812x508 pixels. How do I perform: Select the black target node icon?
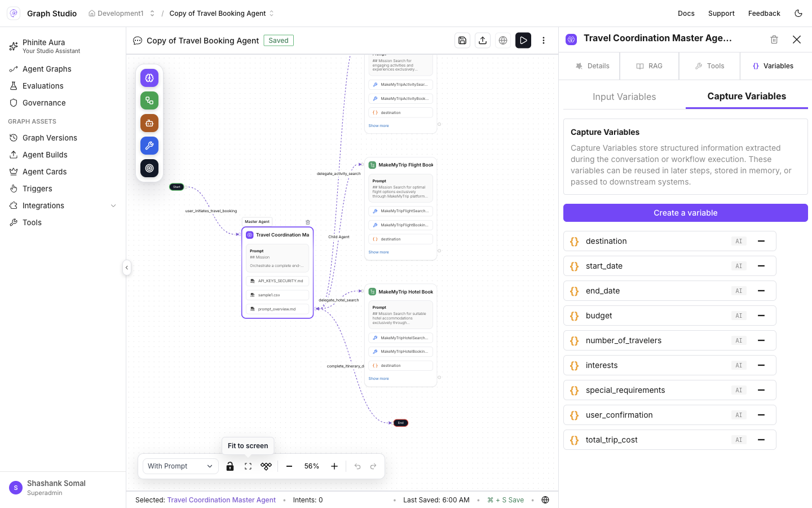(149, 168)
